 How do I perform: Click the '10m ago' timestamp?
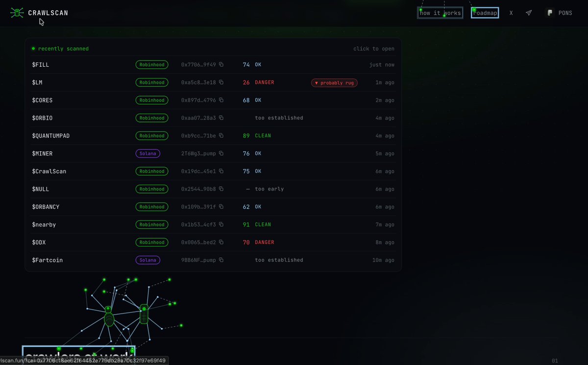pos(383,260)
